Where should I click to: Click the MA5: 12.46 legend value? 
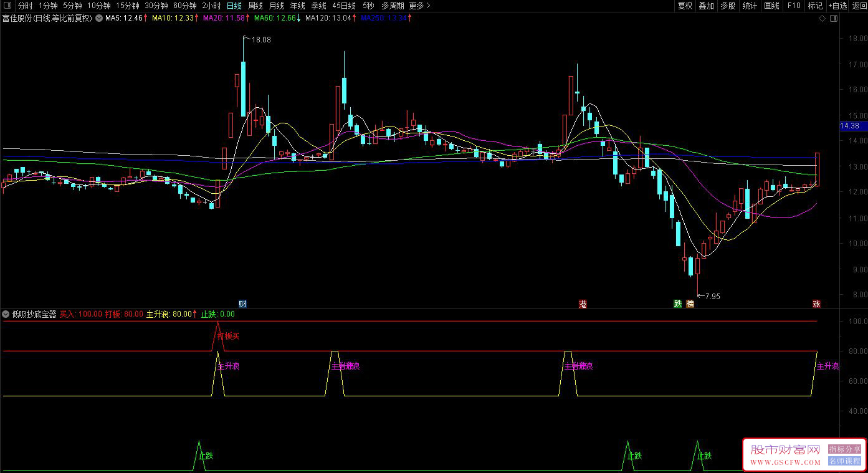point(123,18)
